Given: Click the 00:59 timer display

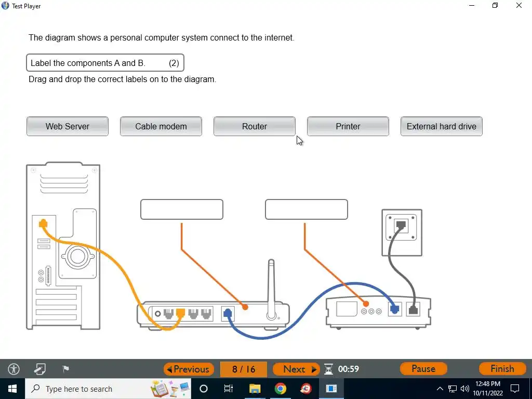Looking at the screenshot, I should point(349,369).
